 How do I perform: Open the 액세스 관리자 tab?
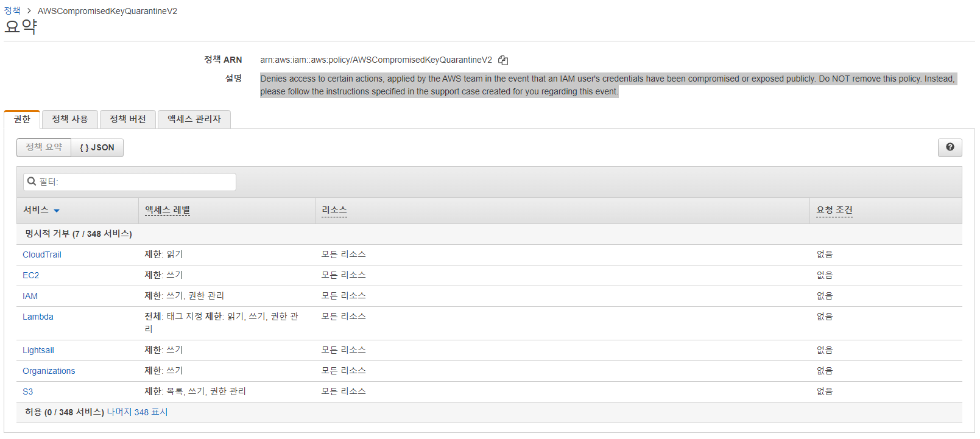tap(194, 119)
